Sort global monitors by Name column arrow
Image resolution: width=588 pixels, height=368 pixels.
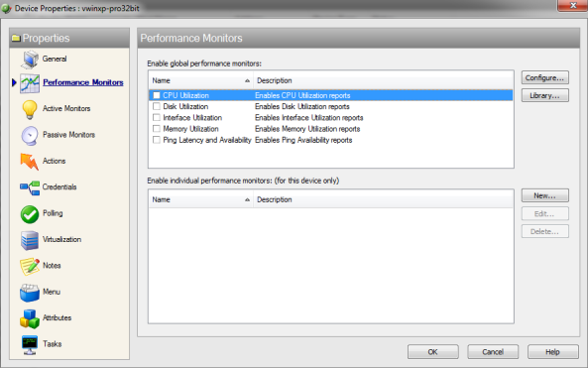tap(247, 80)
